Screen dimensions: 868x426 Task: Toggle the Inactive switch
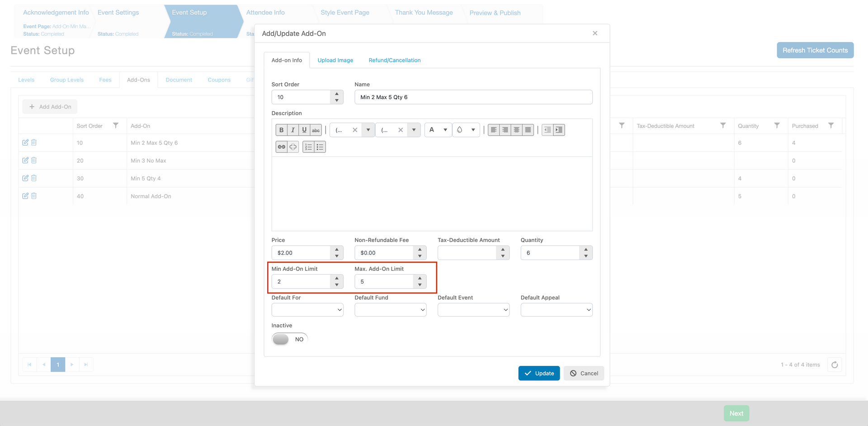pos(290,339)
